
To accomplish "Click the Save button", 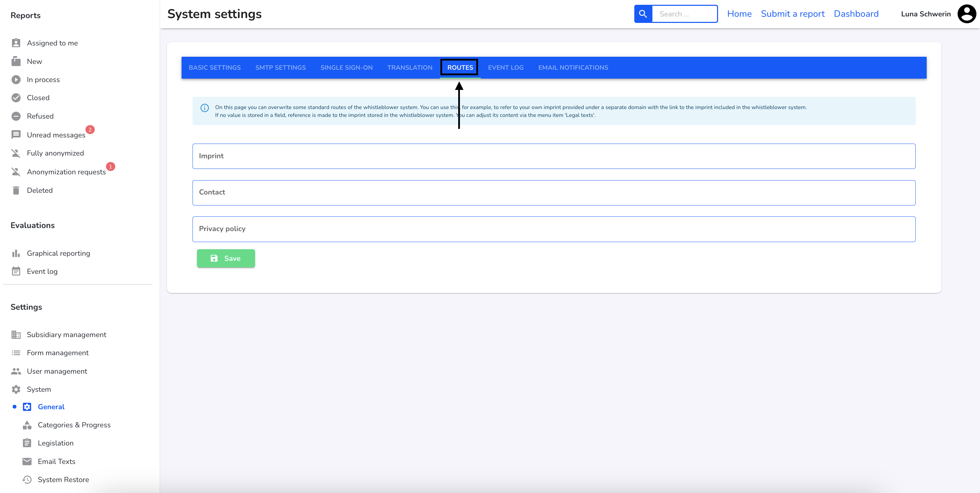I will click(226, 258).
